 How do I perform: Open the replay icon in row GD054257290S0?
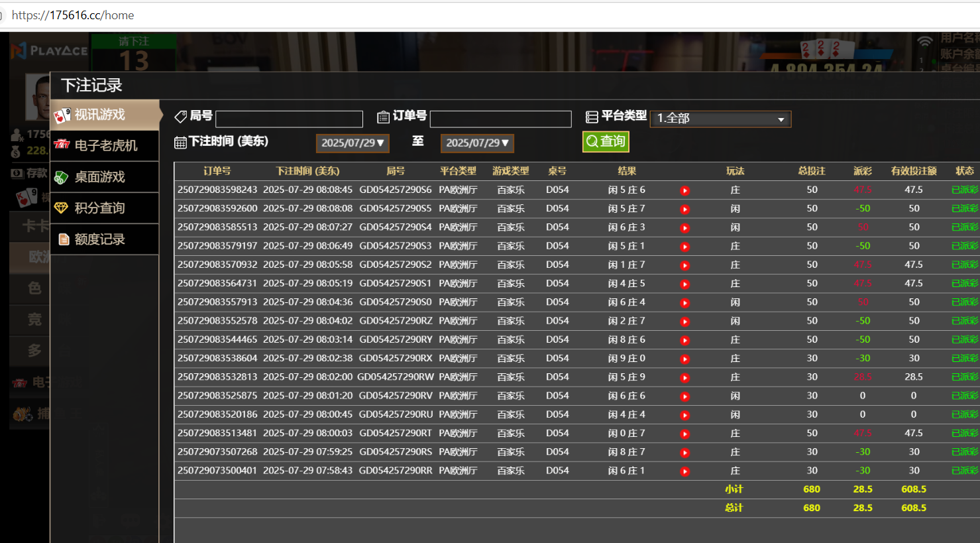[x=684, y=303]
